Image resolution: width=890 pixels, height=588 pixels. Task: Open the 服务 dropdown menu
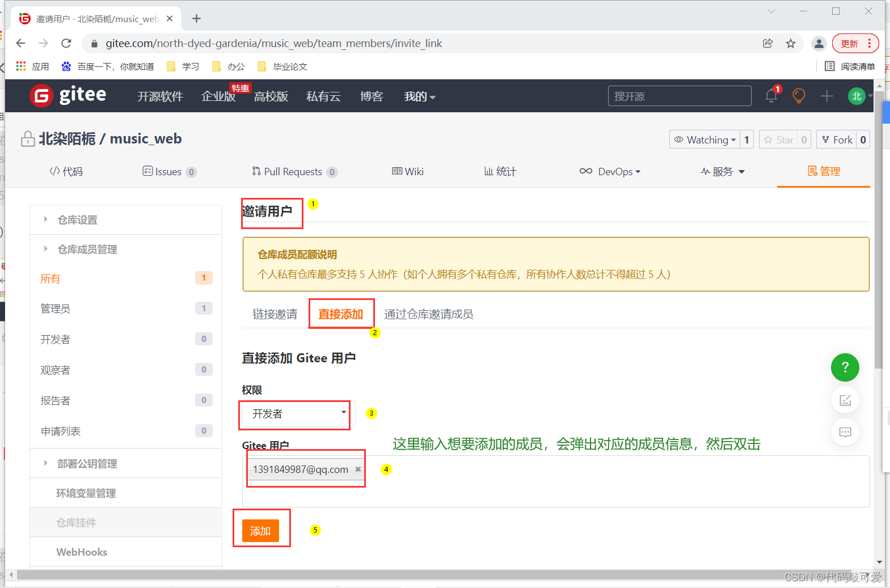tap(722, 172)
